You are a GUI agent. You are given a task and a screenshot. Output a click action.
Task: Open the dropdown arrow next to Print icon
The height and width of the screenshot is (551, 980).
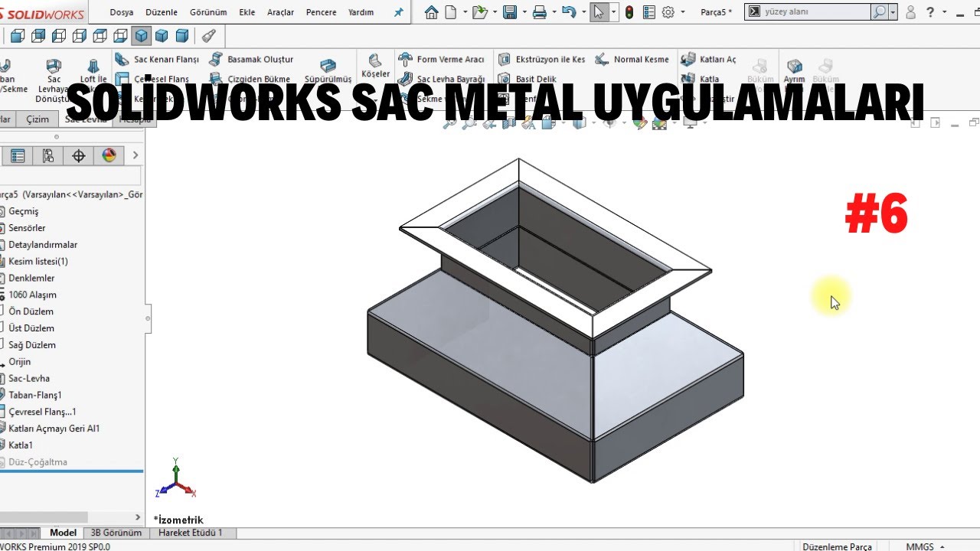(x=554, y=12)
